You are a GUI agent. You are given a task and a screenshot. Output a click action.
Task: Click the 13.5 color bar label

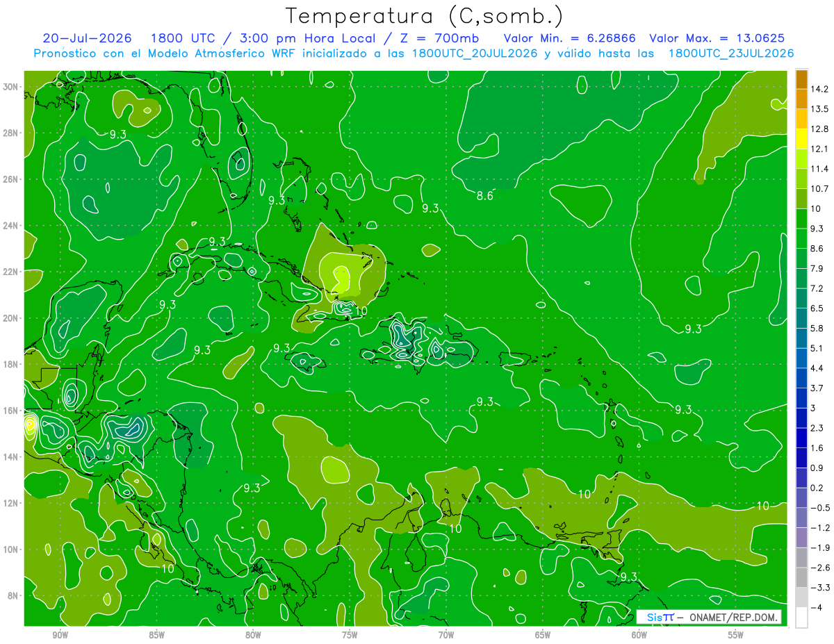[820, 109]
